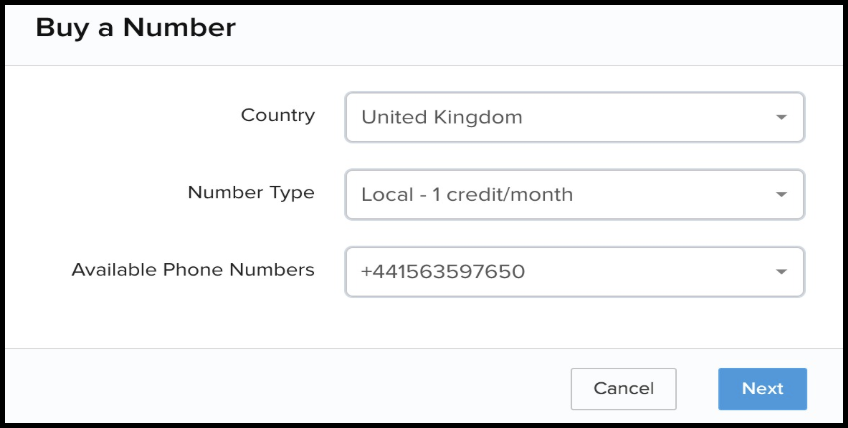Image resolution: width=848 pixels, height=428 pixels.
Task: Open the Available Phone Numbers combo box
Action: [574, 272]
